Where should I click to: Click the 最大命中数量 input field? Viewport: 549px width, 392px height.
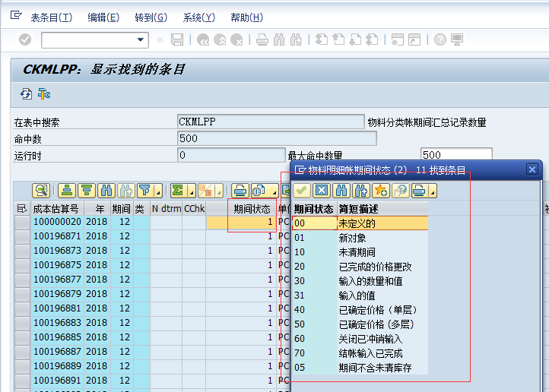(456, 154)
